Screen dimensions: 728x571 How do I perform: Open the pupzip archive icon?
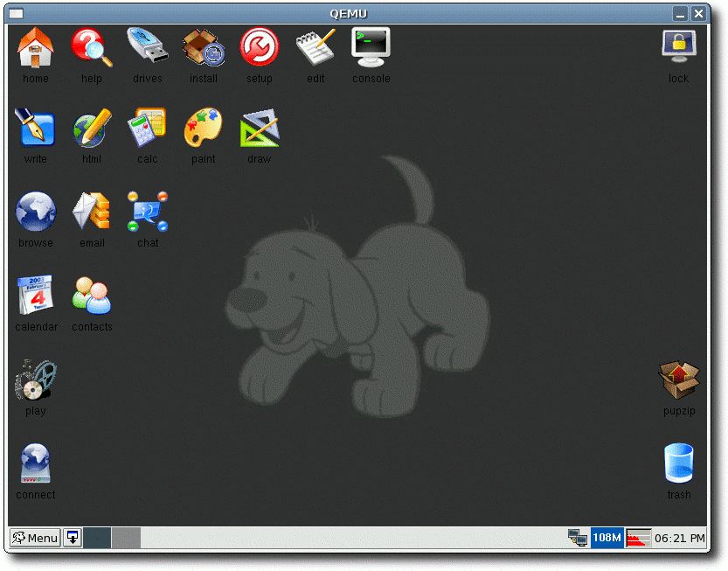(x=679, y=380)
